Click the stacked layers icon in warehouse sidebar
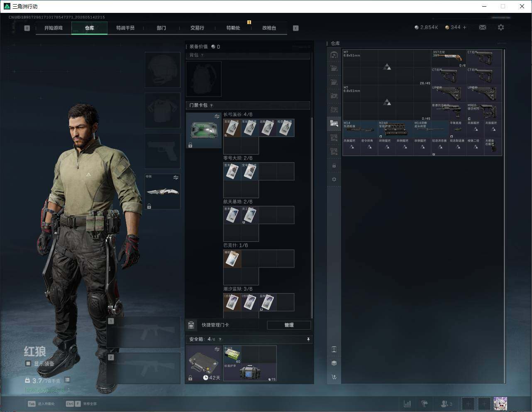Screen dimensions: 532x412 [x=334, y=363]
